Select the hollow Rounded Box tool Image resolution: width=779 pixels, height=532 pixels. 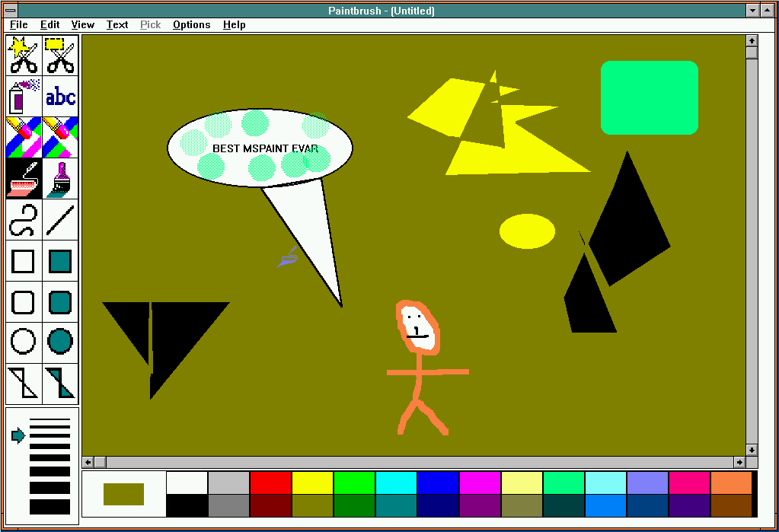(x=24, y=302)
